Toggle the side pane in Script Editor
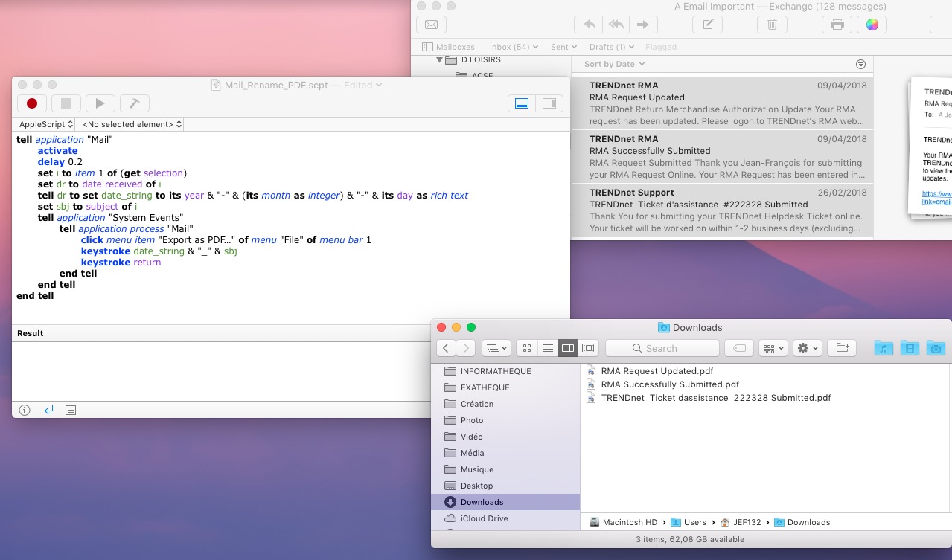952x560 pixels. 549,103
